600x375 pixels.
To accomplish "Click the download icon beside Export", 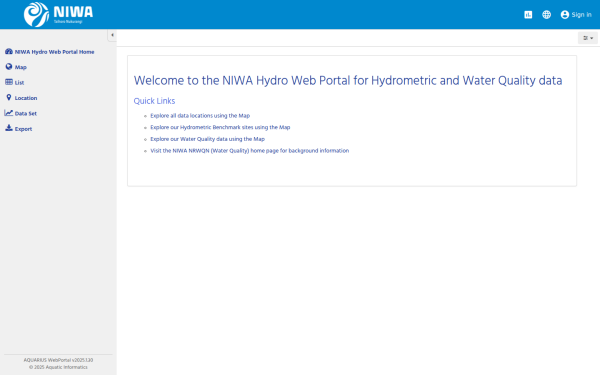I will coord(9,128).
